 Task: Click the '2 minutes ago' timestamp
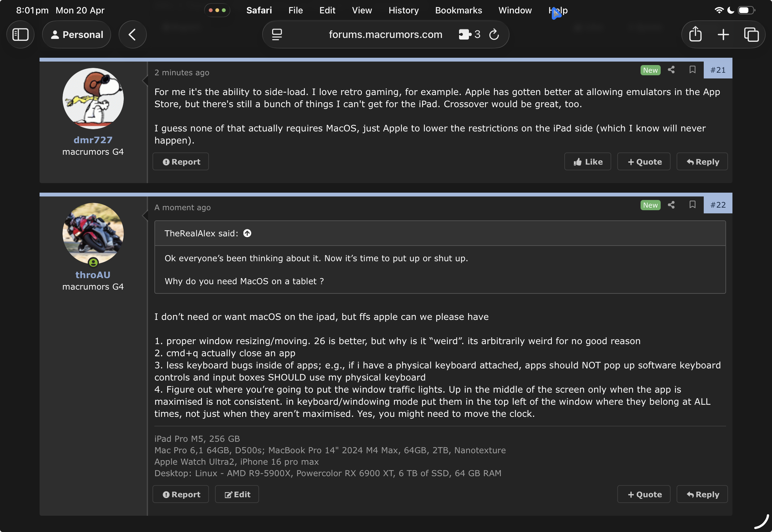[x=182, y=72]
